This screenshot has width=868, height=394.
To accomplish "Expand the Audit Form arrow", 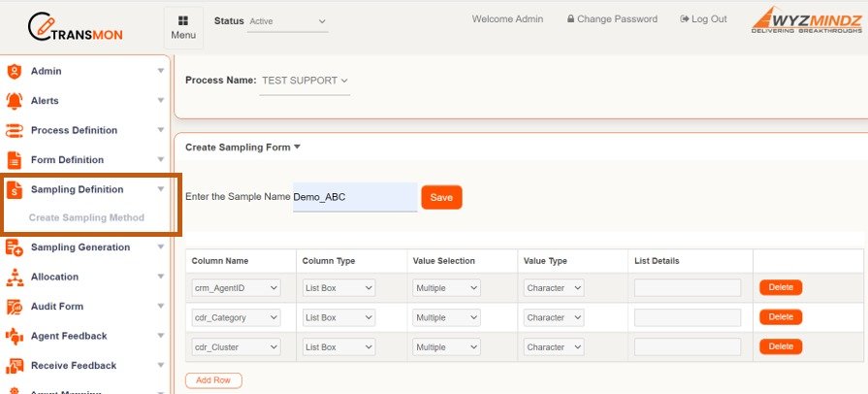I will point(161,306).
